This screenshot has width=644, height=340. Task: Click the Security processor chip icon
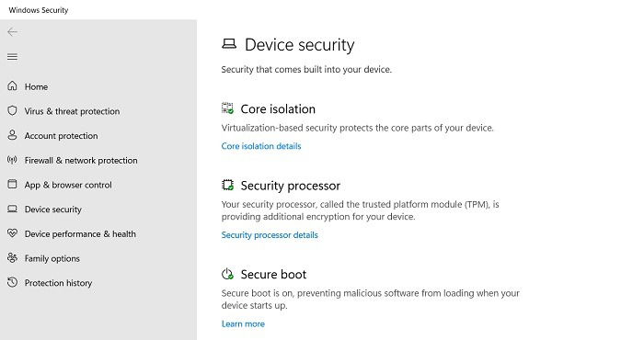[227, 185]
